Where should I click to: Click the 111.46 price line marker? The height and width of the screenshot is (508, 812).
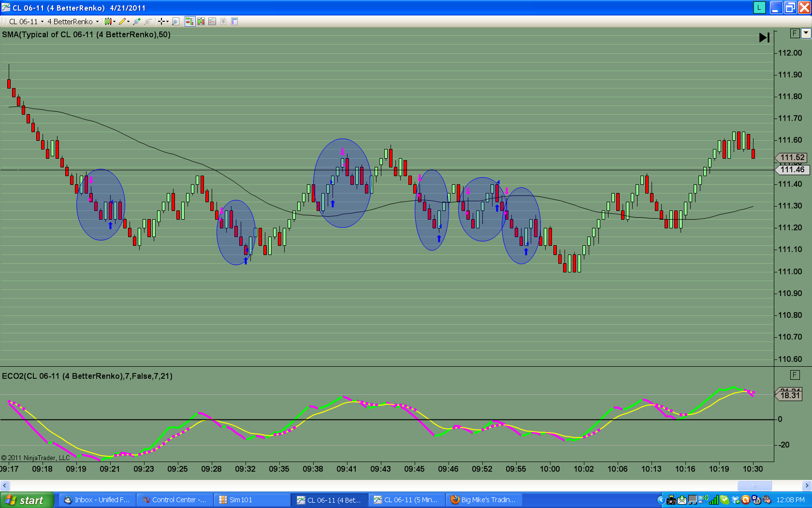pos(791,170)
